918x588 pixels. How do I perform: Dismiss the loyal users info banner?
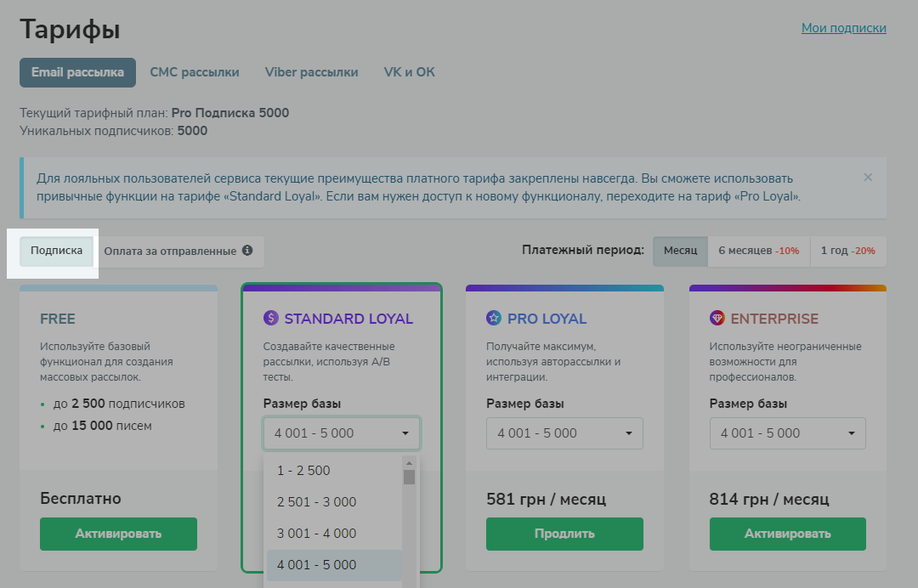(x=868, y=178)
